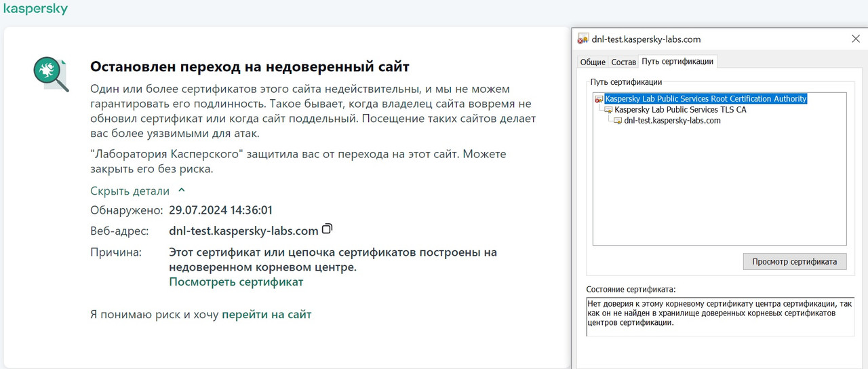The image size is (868, 369).
Task: Select the 'Путь сертификации' tab
Action: [x=677, y=61]
